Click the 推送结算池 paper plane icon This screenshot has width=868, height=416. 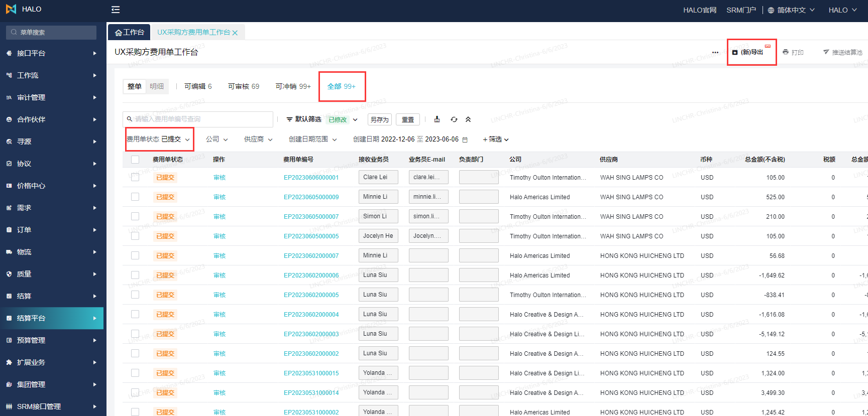tap(826, 52)
